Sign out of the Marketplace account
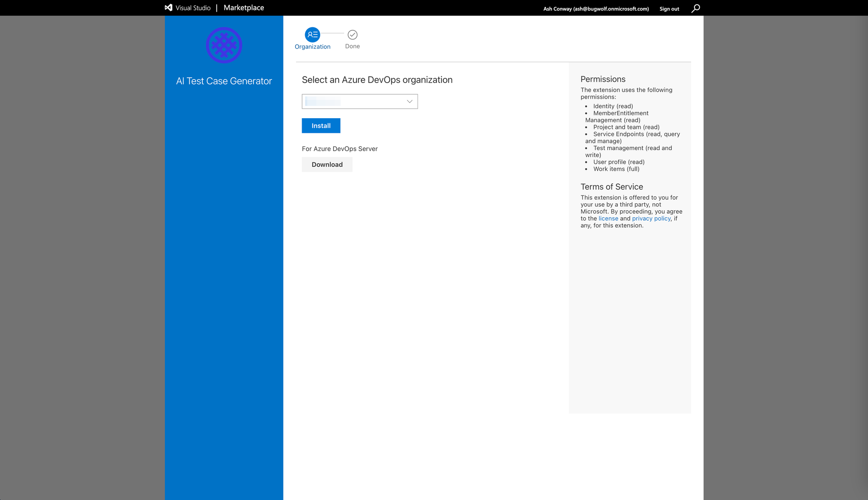Screen dimensions: 868x500 pos(668,8)
